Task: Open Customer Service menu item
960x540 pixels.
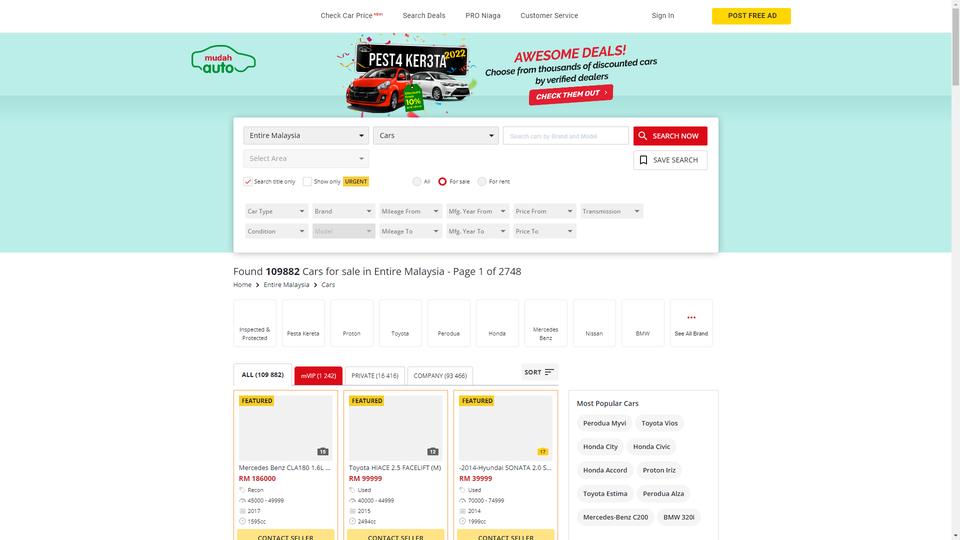Action: tap(549, 15)
